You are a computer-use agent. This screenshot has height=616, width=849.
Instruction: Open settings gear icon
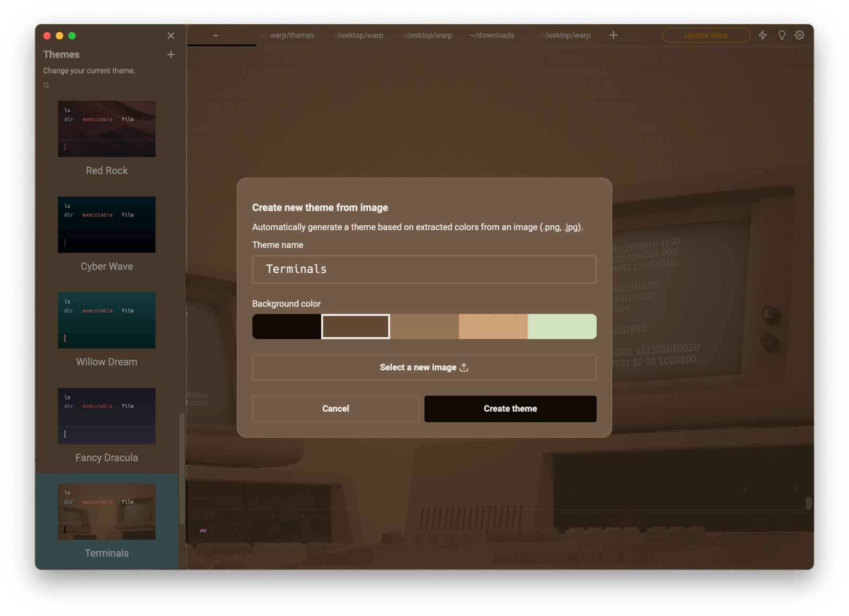click(799, 35)
